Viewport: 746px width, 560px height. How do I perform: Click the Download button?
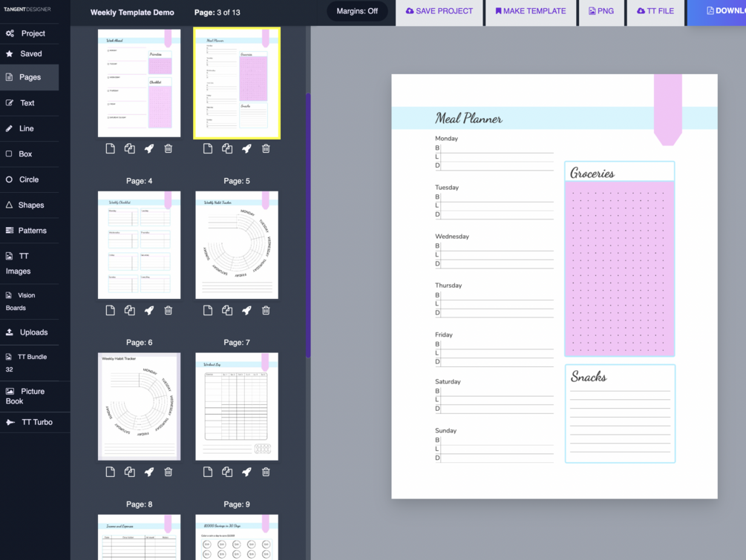coord(717,11)
